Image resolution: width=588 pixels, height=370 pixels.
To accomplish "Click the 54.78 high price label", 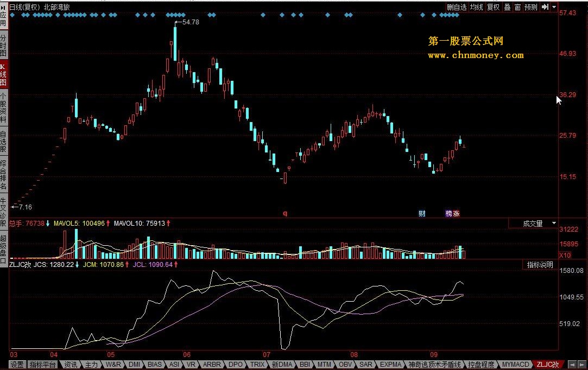I will [191, 22].
